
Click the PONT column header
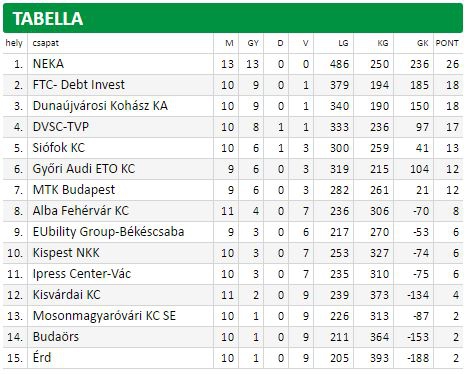click(x=447, y=43)
